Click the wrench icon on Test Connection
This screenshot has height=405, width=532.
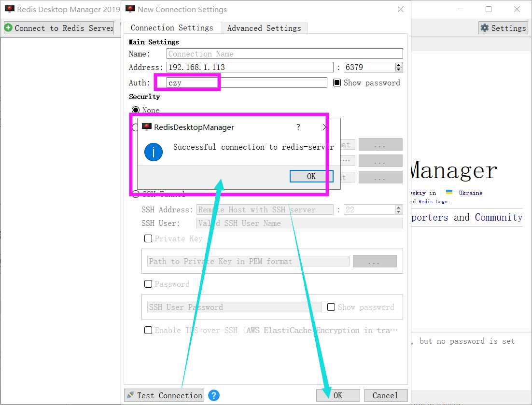point(130,395)
